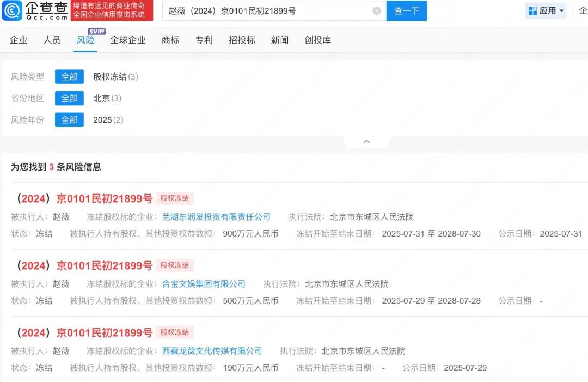The width and height of the screenshot is (588, 382).
Task: Click the 股权冻结 tag on the 芜湖东润发 record
Action: point(175,198)
